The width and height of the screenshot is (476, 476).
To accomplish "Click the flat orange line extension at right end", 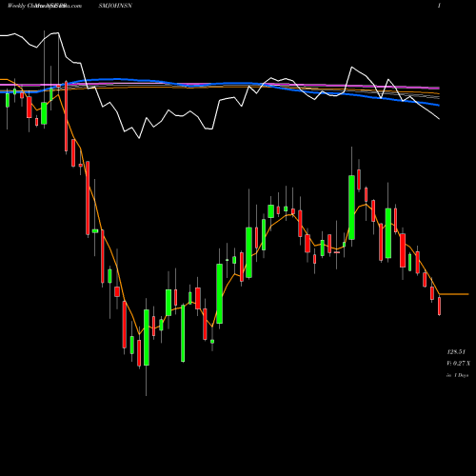I will click(454, 294).
